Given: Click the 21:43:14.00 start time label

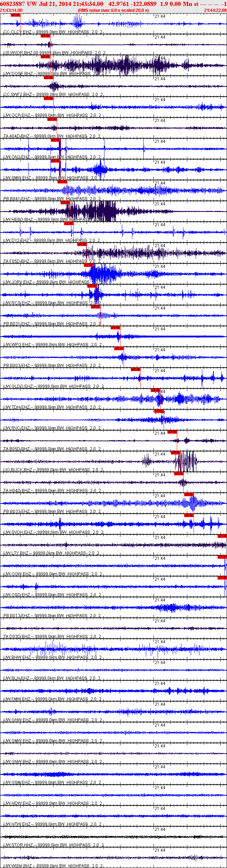Looking at the screenshot, I should 11,10.
